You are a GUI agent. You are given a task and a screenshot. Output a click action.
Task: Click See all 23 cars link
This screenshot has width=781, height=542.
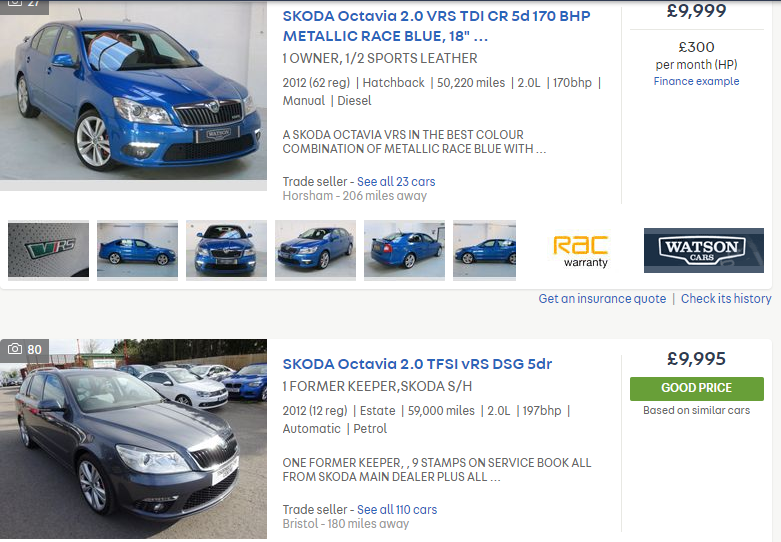[396, 182]
